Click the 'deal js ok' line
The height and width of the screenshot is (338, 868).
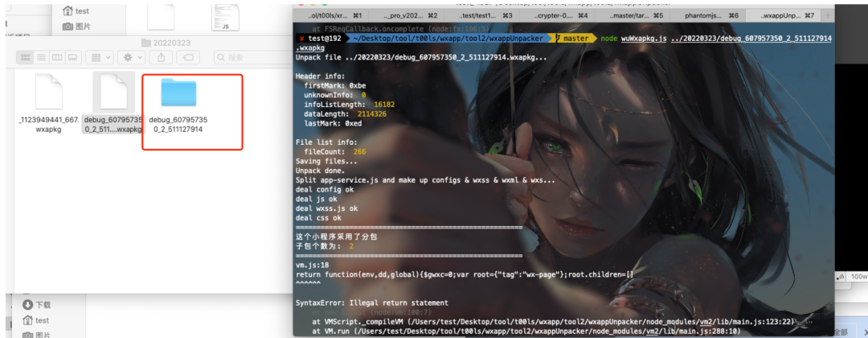pyautogui.click(x=317, y=199)
